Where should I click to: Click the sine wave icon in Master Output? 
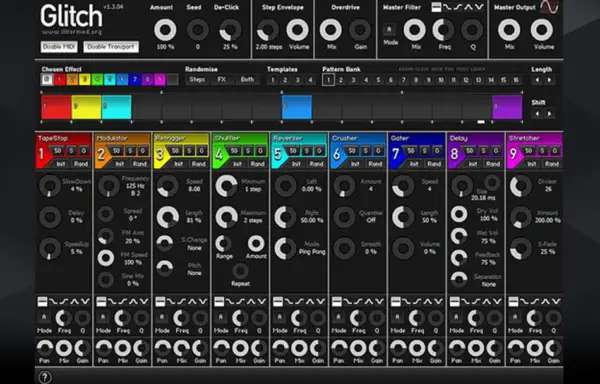point(549,7)
